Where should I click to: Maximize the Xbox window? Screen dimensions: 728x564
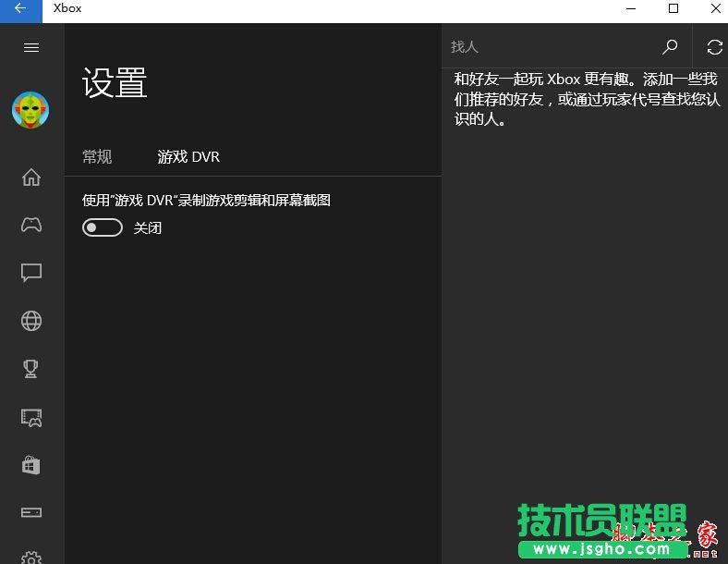pyautogui.click(x=673, y=9)
